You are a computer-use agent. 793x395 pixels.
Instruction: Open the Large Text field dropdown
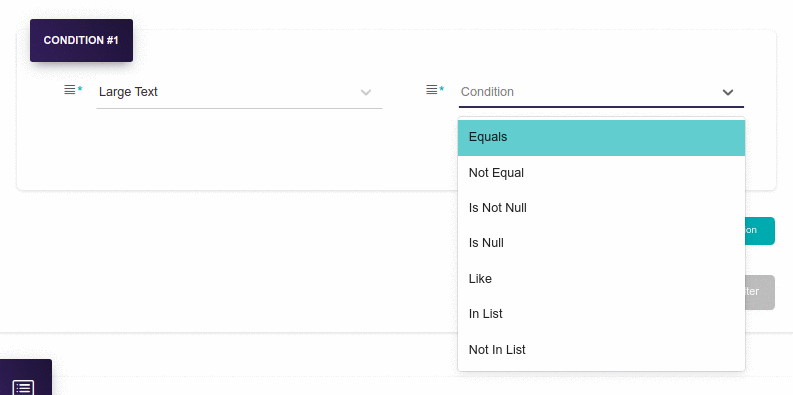(239, 92)
